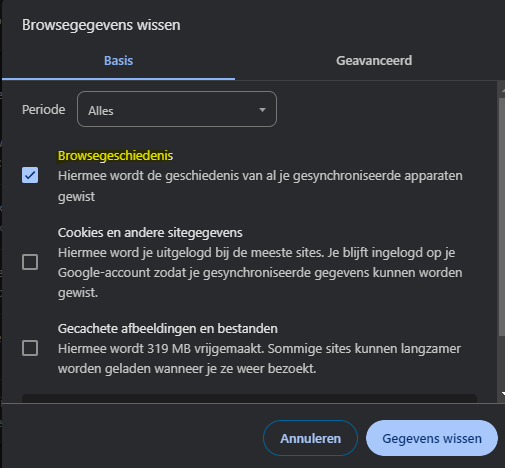Click the Annuleren button
505x468 pixels.
[x=310, y=438]
